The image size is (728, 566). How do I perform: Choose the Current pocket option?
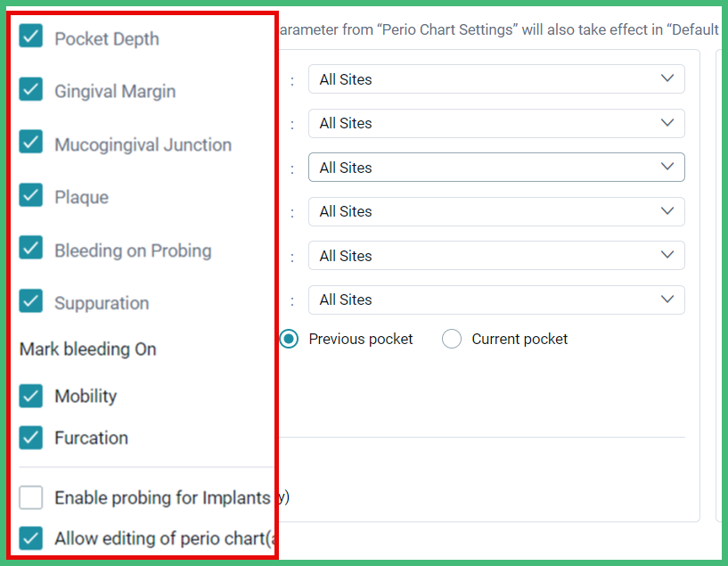point(452,339)
